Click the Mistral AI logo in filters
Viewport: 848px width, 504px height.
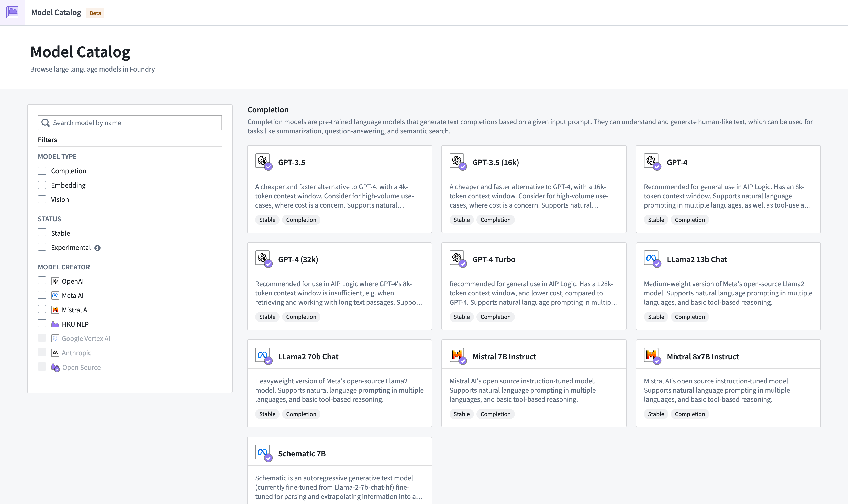pyautogui.click(x=55, y=310)
